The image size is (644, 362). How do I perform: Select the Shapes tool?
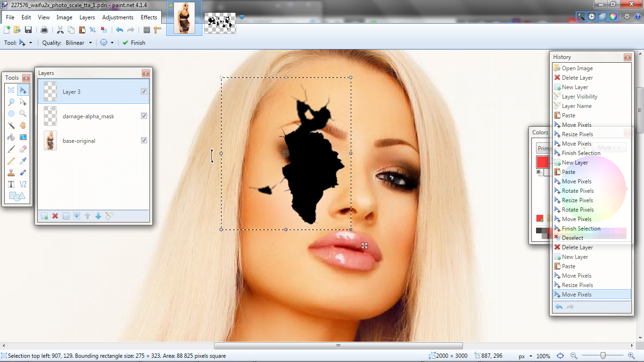(17, 197)
